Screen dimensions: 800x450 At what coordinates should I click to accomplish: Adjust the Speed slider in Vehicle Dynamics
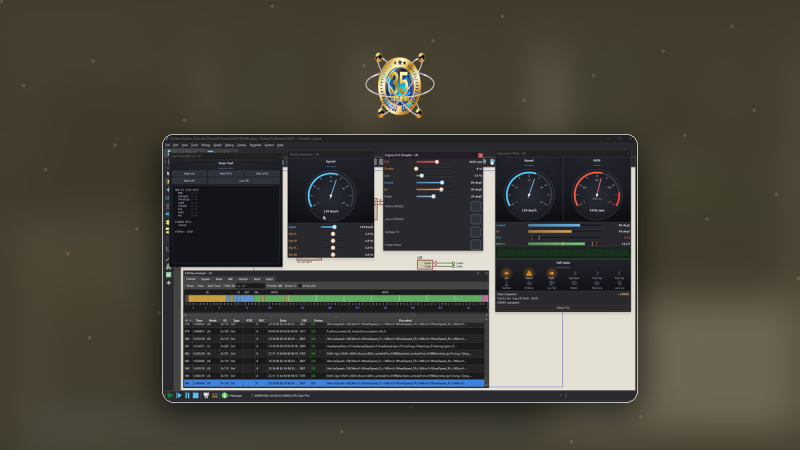tap(334, 227)
